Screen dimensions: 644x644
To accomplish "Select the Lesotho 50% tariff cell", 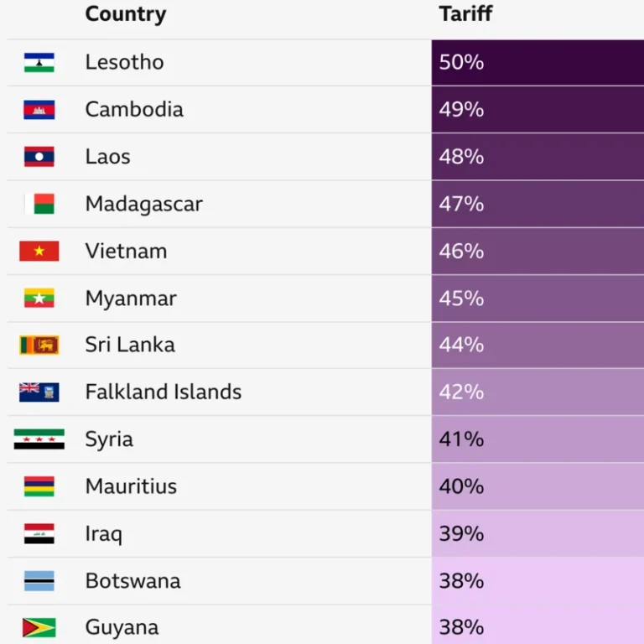I will tap(538, 62).
